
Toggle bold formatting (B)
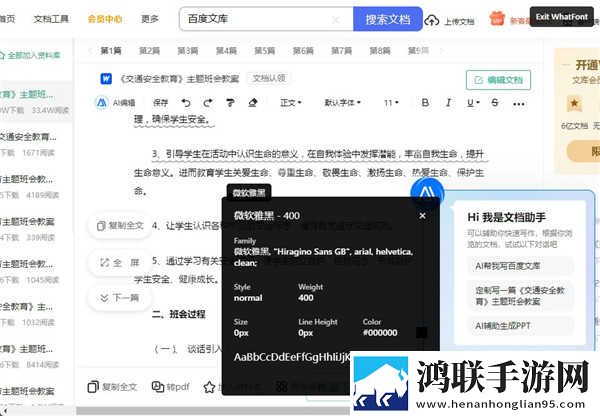(x=425, y=103)
